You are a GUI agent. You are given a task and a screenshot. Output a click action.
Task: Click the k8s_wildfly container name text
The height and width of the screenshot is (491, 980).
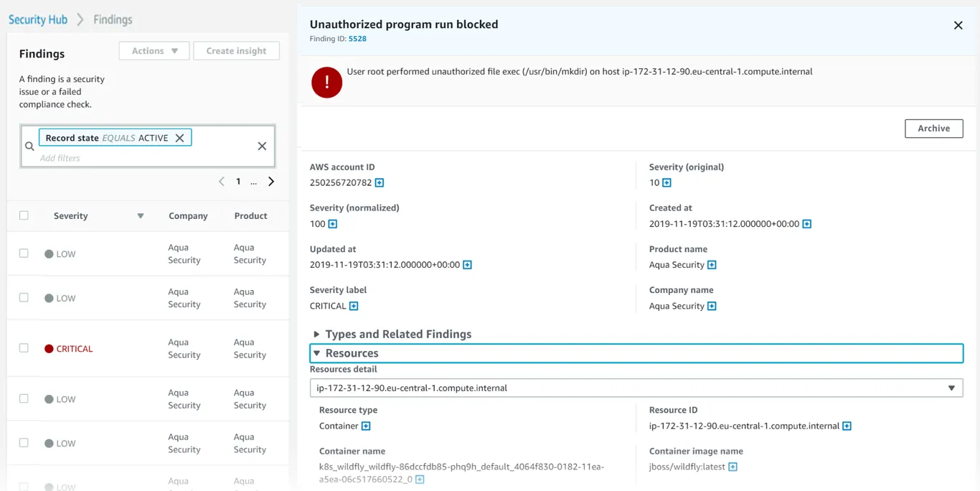461,473
